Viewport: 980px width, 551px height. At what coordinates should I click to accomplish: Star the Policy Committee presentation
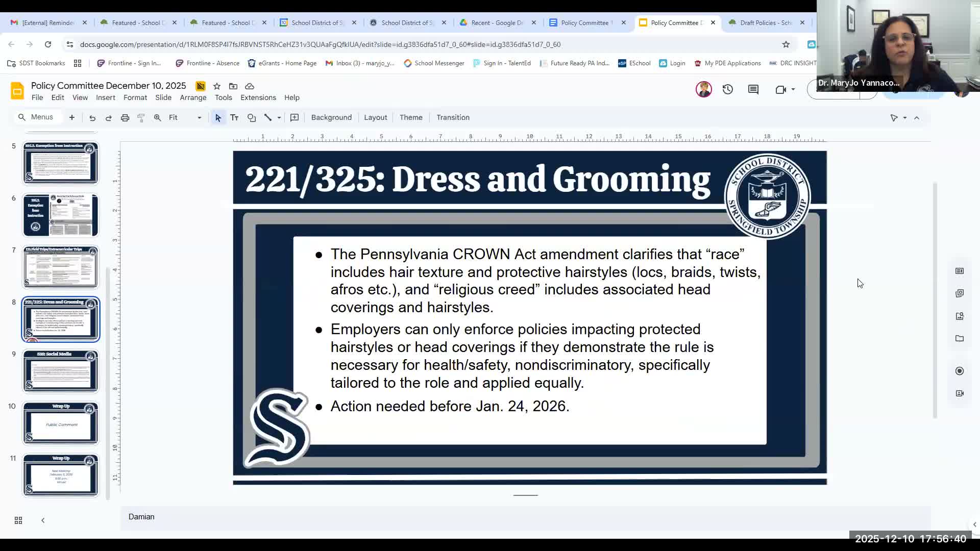pos(216,86)
